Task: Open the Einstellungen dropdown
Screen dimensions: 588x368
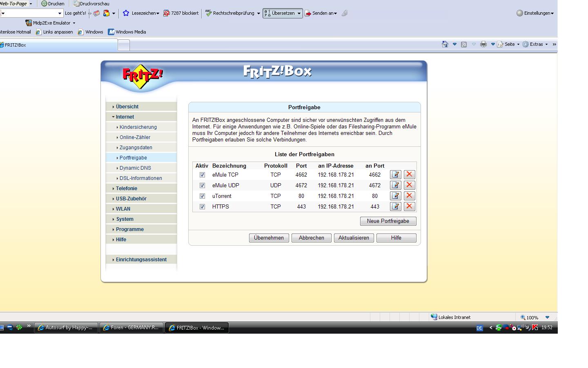Action: [535, 13]
